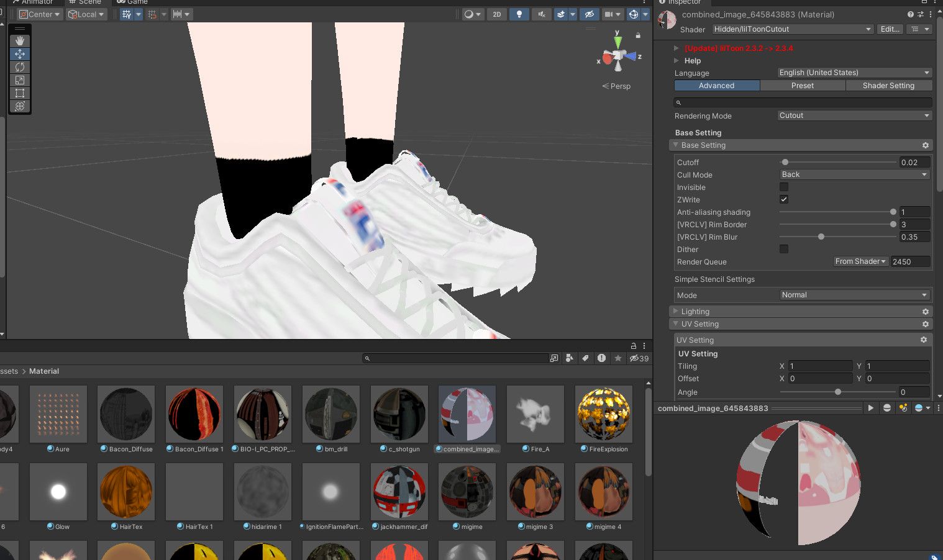The width and height of the screenshot is (943, 560).
Task: Toggle scene lighting lightbulb
Action: point(519,14)
